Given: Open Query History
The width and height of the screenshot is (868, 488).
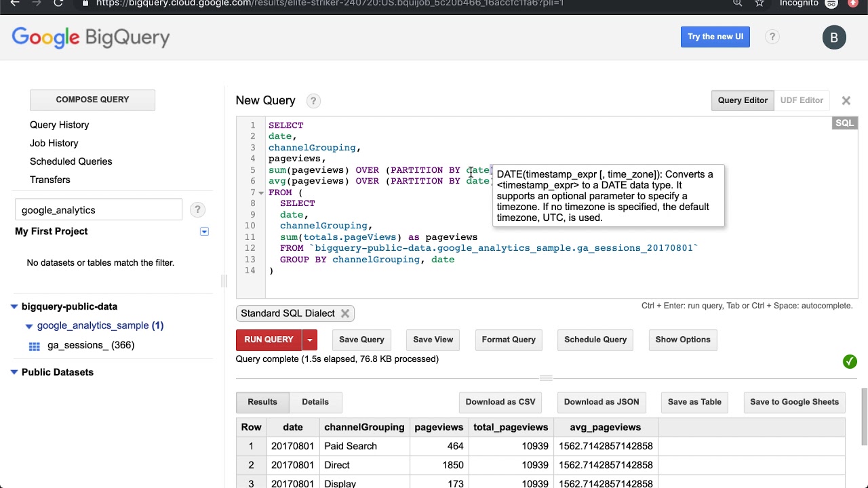Looking at the screenshot, I should tap(60, 125).
